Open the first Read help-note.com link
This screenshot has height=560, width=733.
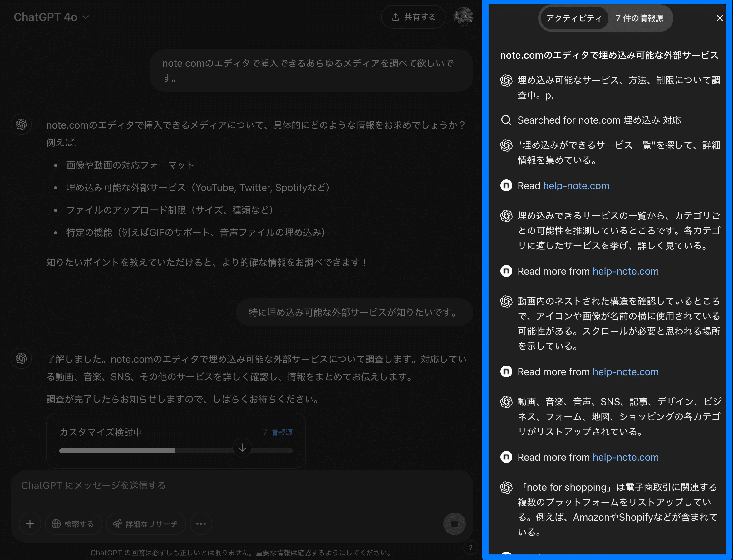[576, 186]
